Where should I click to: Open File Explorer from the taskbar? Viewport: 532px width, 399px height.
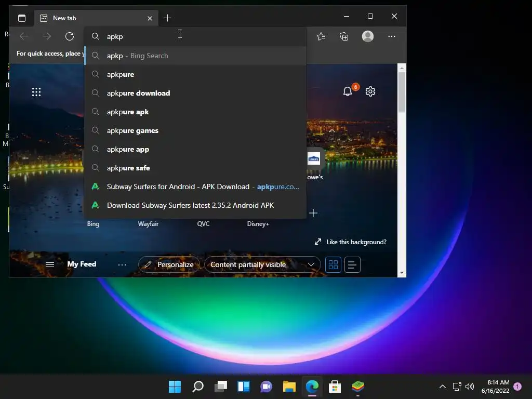pyautogui.click(x=289, y=387)
